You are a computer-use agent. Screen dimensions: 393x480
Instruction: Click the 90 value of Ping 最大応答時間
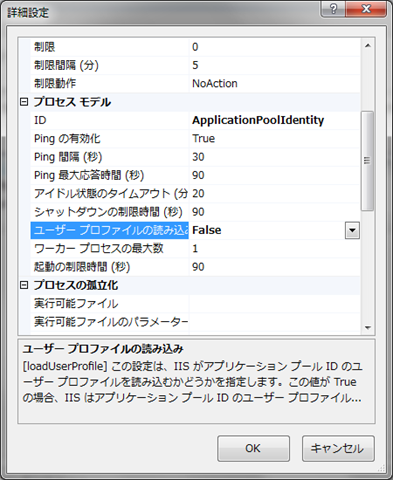pos(198,175)
